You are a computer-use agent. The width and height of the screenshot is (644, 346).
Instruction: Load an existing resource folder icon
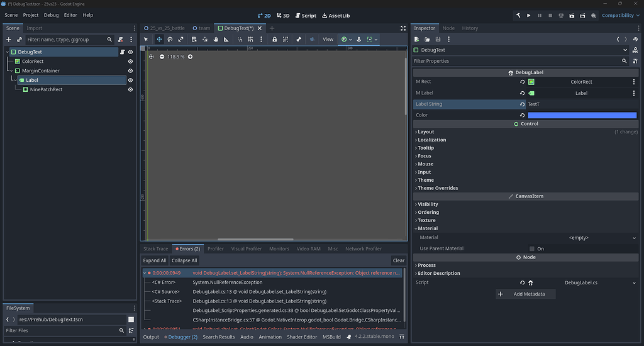[x=427, y=40]
